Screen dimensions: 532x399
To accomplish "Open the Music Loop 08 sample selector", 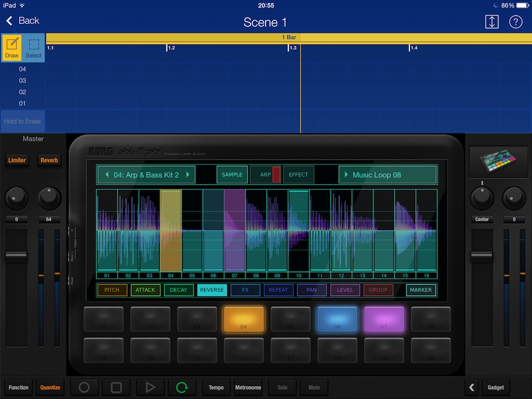I will pyautogui.click(x=387, y=174).
